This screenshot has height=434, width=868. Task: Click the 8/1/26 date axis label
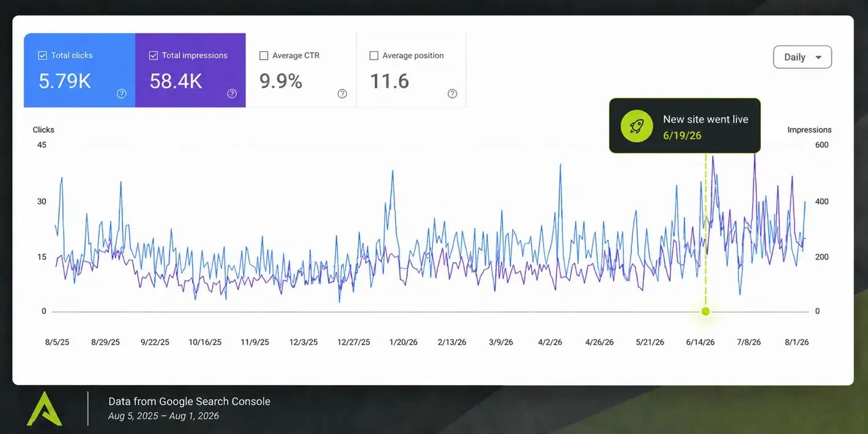click(796, 342)
